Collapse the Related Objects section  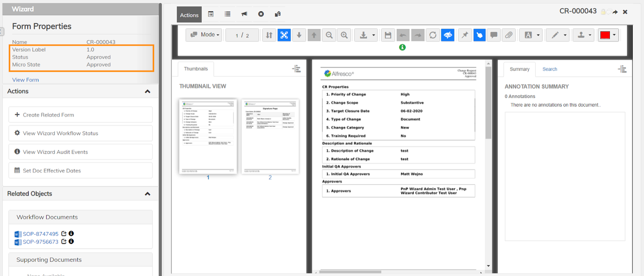click(x=147, y=194)
